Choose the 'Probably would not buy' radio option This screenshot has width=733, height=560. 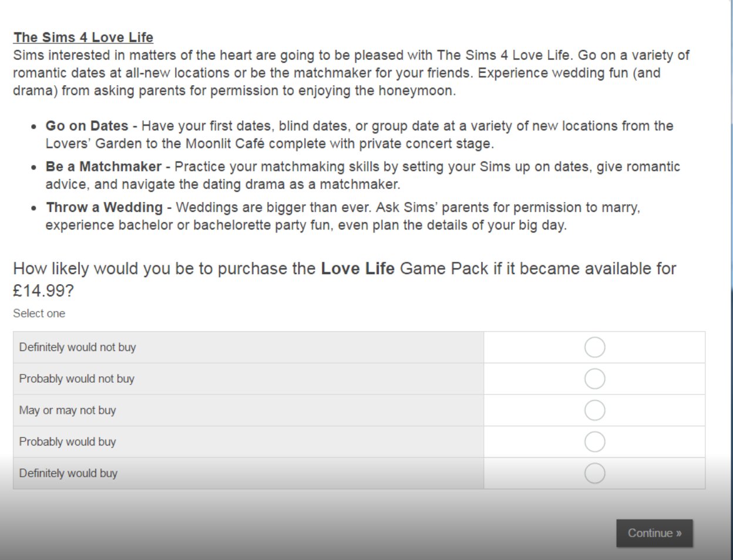594,379
